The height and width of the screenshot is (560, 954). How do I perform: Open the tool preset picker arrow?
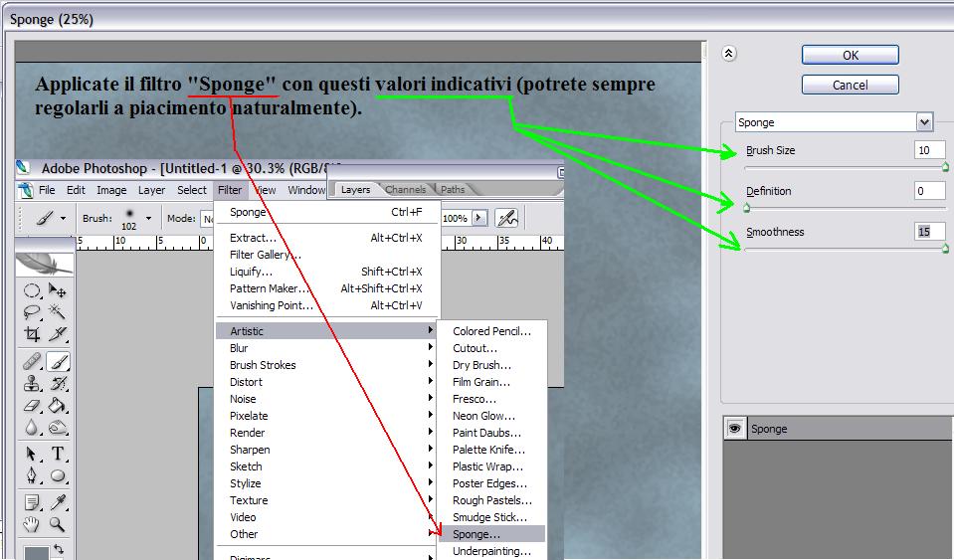coord(63,218)
